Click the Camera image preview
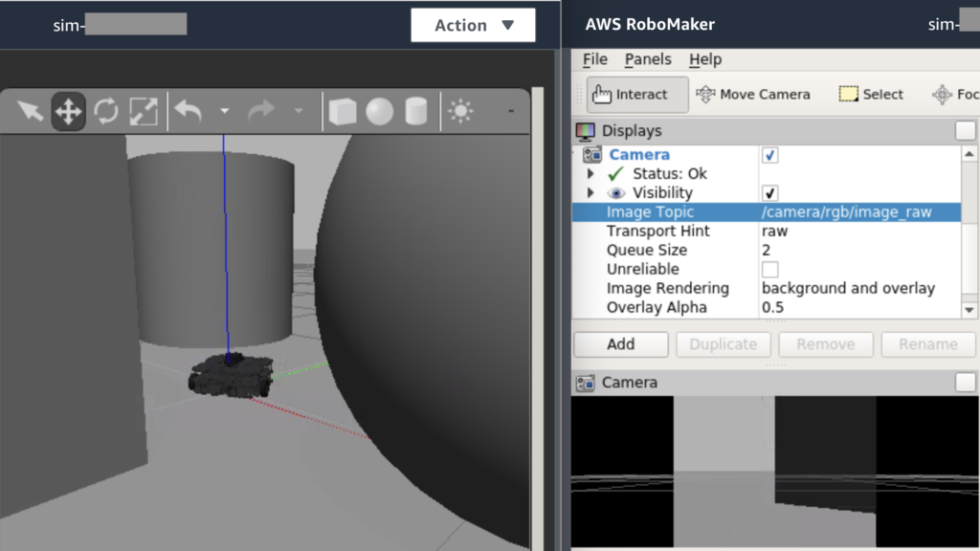The height and width of the screenshot is (551, 980). pyautogui.click(x=775, y=472)
